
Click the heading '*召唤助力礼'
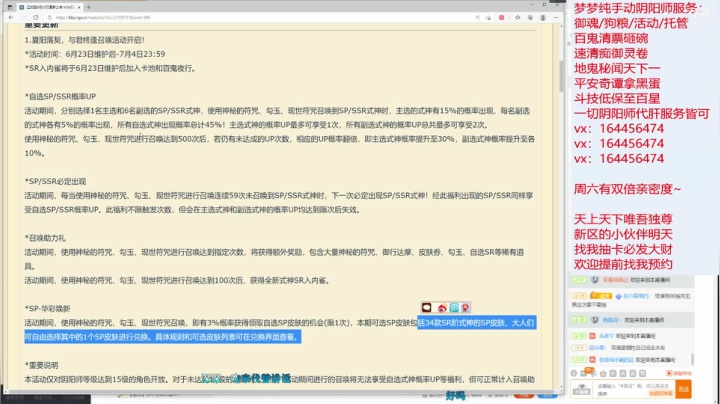pos(45,238)
